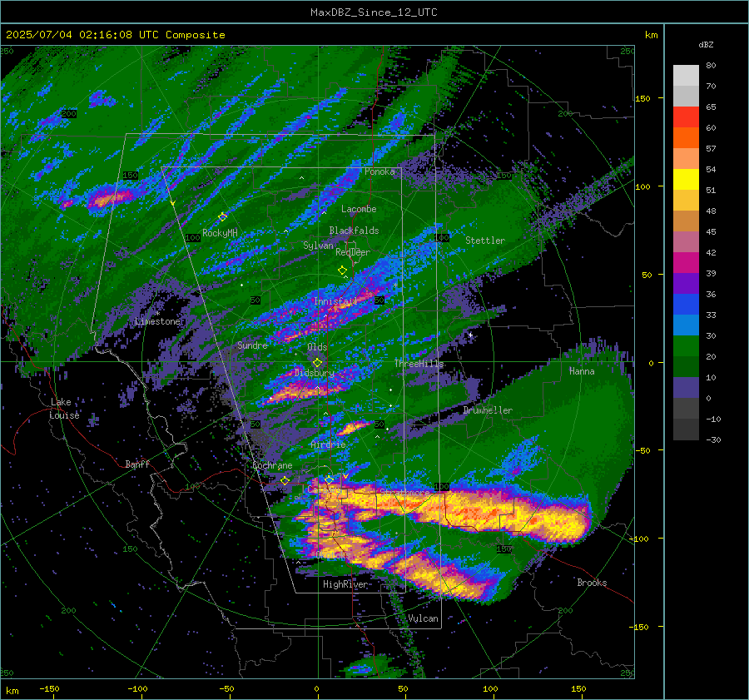
Task: Select the darkest -30 to -10 dBZ swatch
Action: [686, 429]
